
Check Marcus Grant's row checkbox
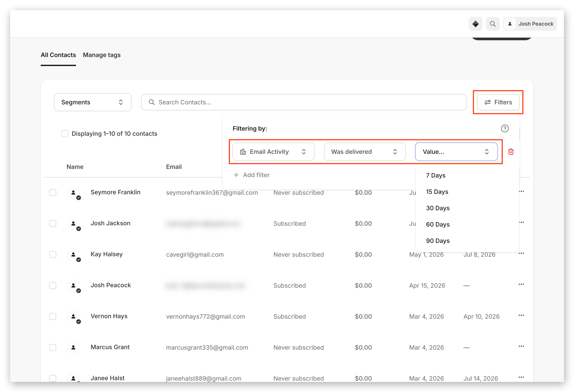(53, 347)
